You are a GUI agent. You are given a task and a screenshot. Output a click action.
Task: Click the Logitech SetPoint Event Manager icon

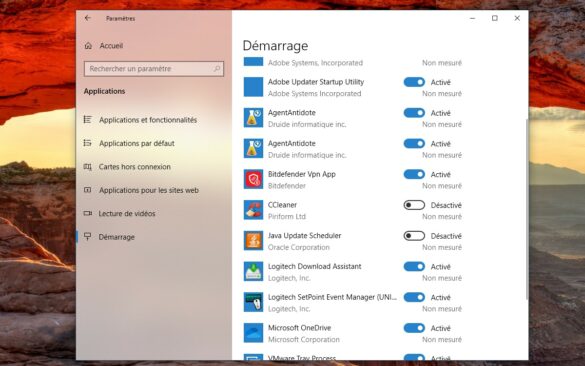[253, 302]
